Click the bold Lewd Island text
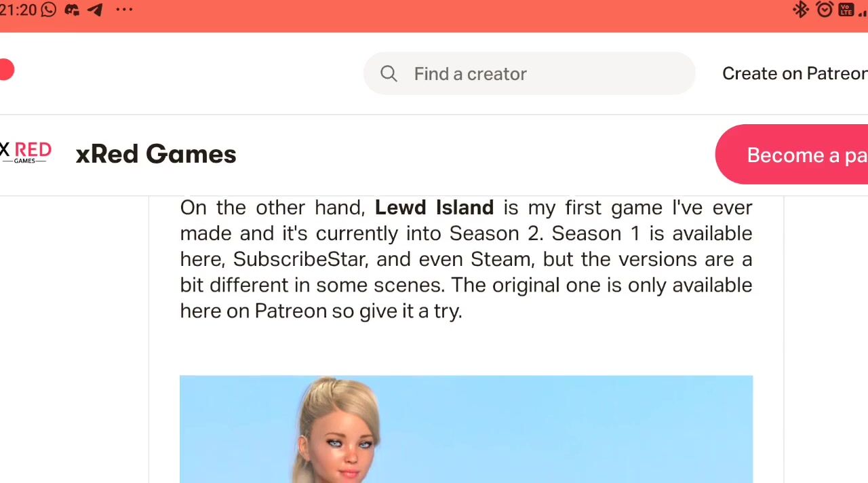The height and width of the screenshot is (483, 868). click(434, 207)
